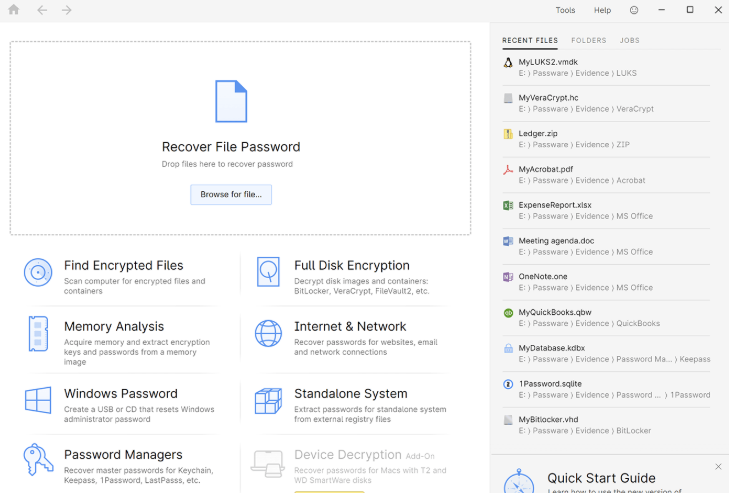Open Internet & Network globe icon
729x493 pixels.
click(x=268, y=333)
